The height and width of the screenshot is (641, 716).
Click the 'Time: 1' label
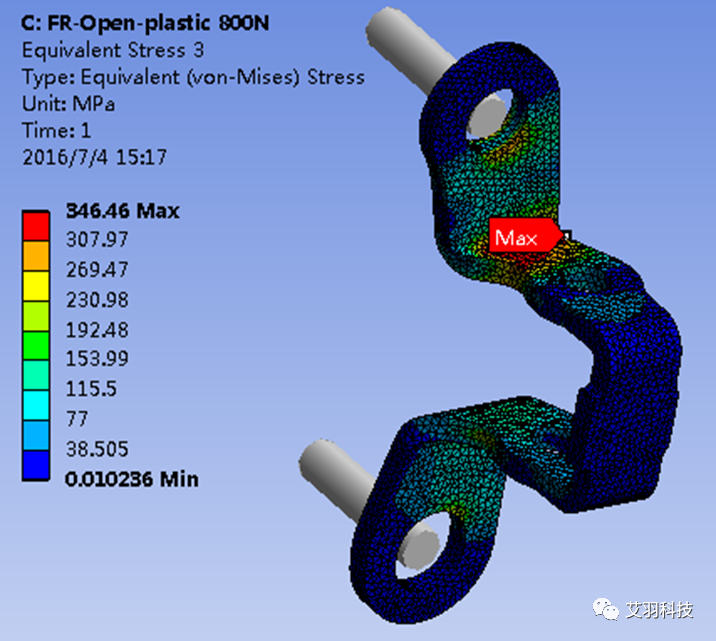(x=56, y=131)
